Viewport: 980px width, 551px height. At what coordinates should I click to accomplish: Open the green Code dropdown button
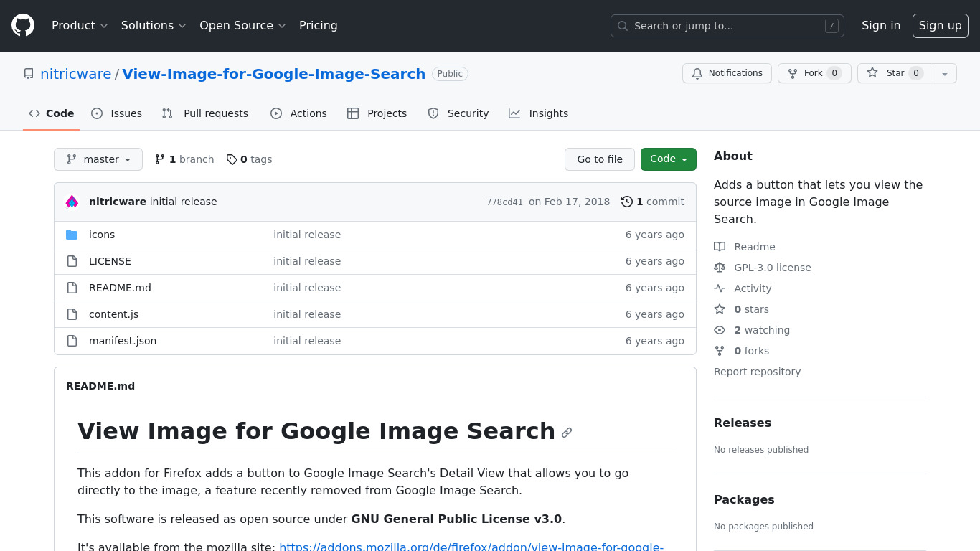click(x=669, y=159)
